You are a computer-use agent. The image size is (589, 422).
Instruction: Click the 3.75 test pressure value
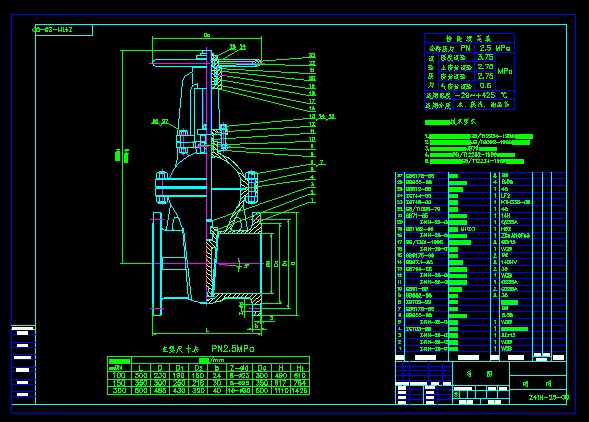tap(485, 57)
